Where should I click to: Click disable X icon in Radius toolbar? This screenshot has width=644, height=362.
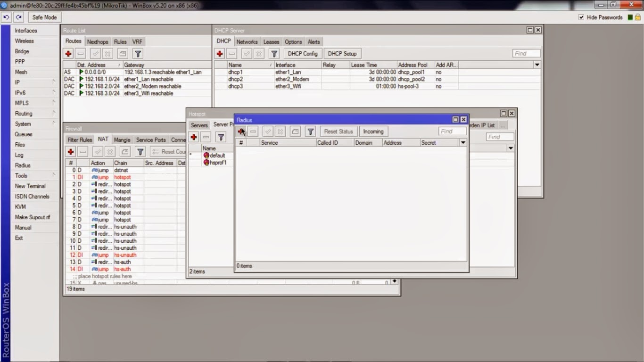point(280,132)
